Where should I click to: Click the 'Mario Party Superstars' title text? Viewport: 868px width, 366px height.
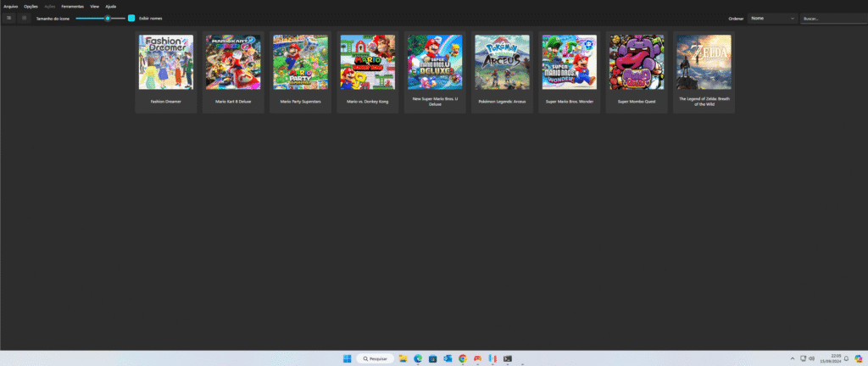click(301, 102)
